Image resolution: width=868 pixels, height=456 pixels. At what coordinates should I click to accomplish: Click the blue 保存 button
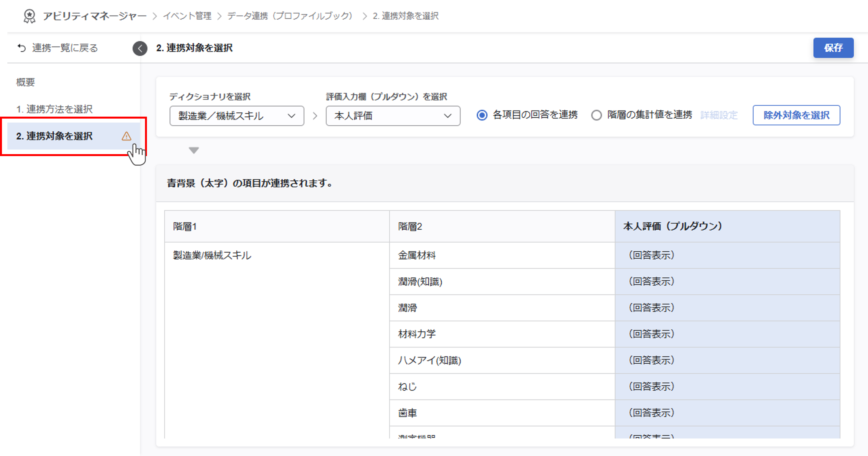tap(833, 48)
